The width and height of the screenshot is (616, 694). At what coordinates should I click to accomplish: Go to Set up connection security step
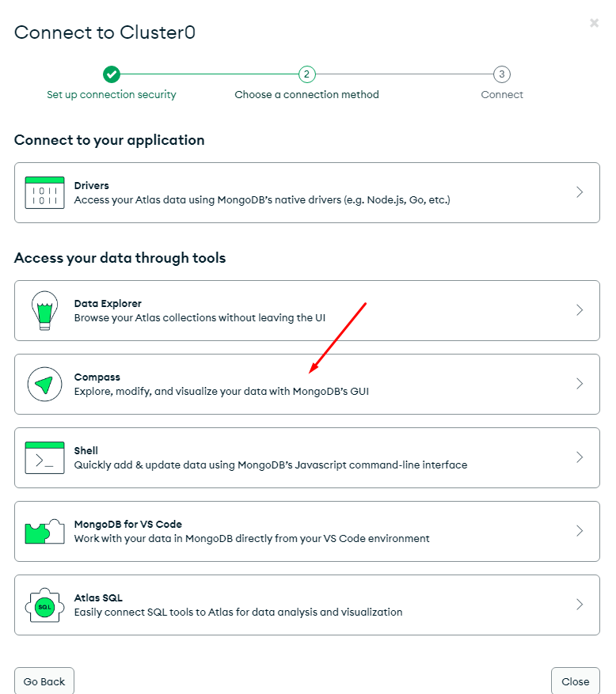tap(112, 95)
